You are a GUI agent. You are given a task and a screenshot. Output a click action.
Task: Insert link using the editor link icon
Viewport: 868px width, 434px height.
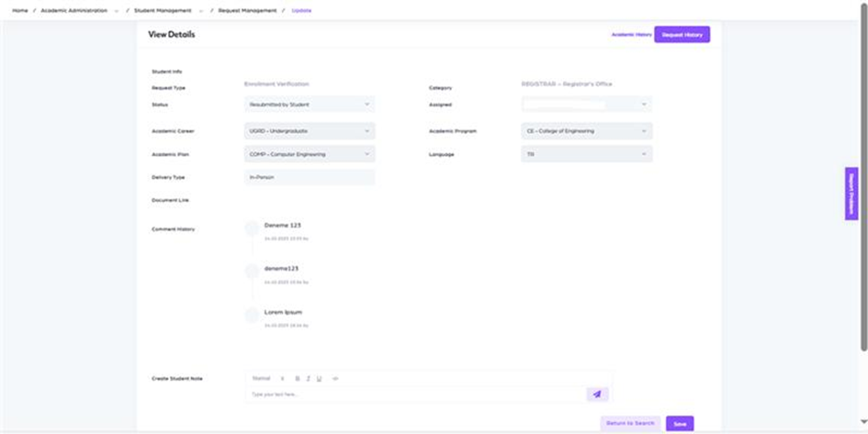pos(335,378)
